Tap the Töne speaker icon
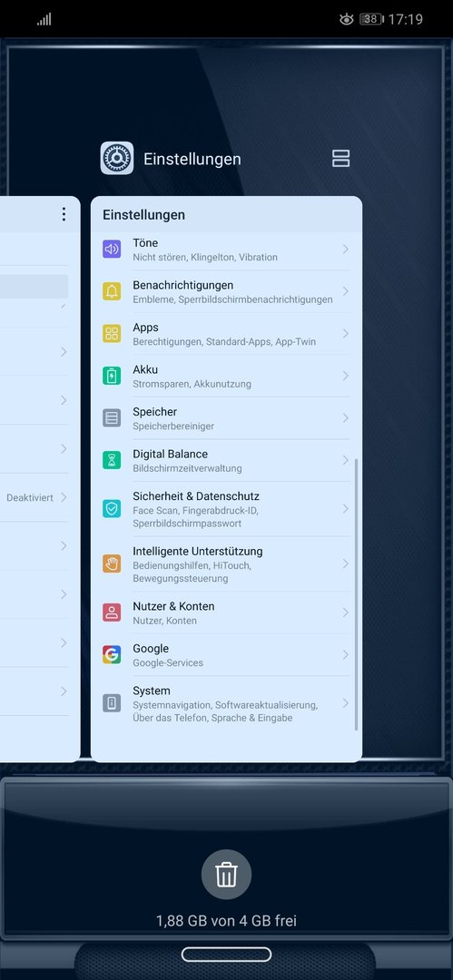 [112, 250]
